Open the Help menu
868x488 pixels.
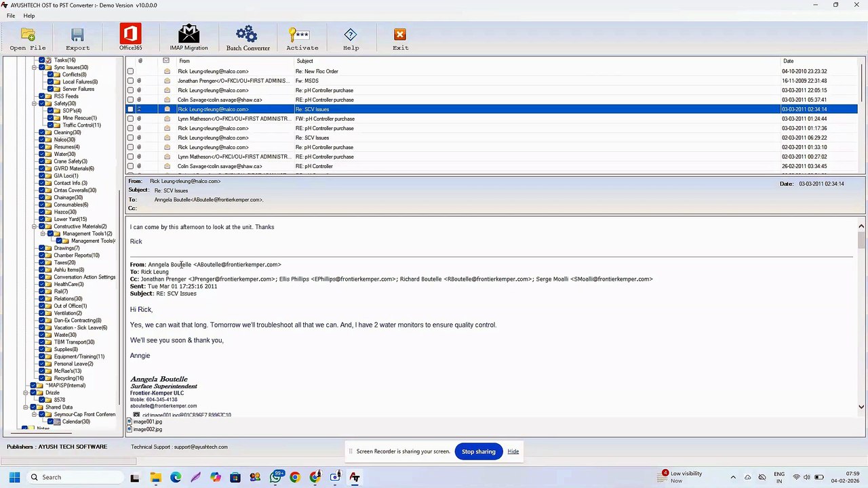coord(29,16)
